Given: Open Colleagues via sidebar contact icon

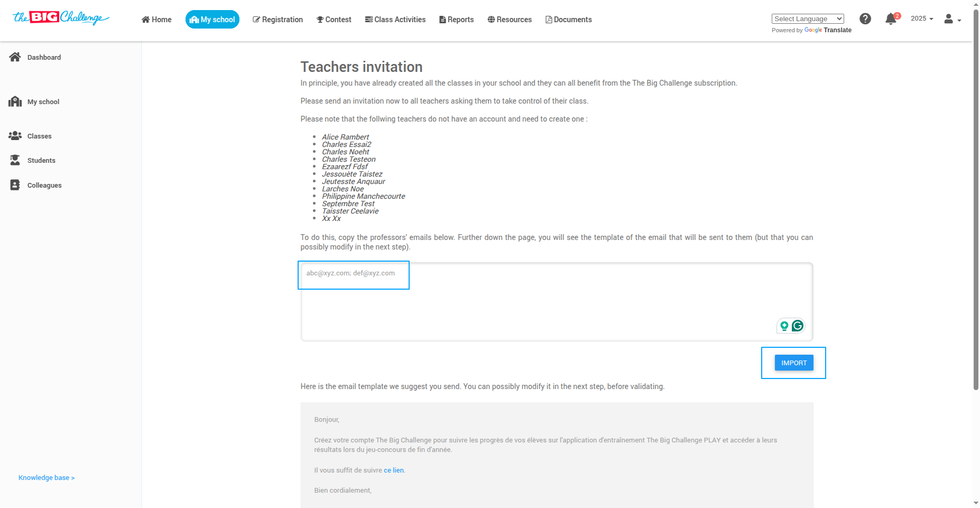Looking at the screenshot, I should (15, 185).
